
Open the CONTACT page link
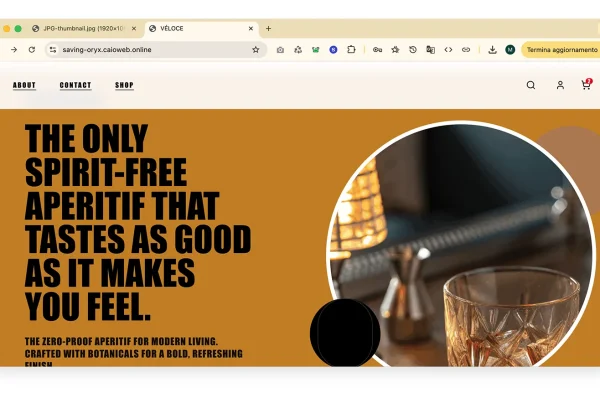point(75,85)
